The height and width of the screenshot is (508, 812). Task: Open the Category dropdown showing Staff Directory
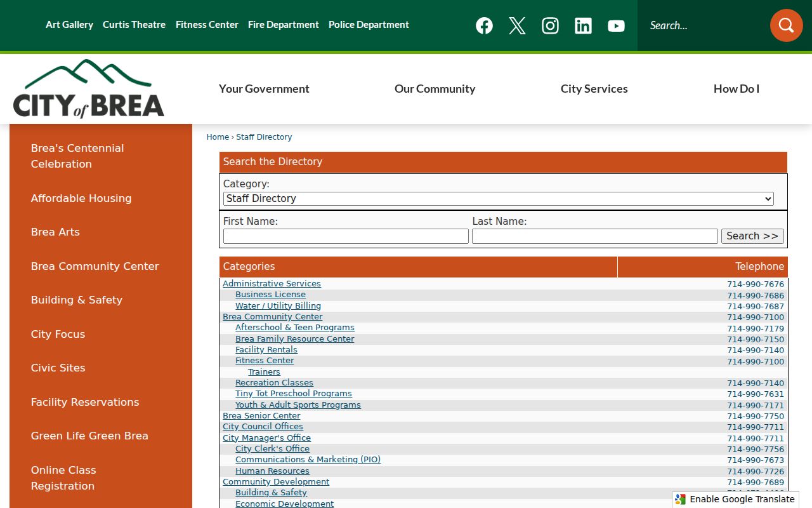click(x=498, y=199)
